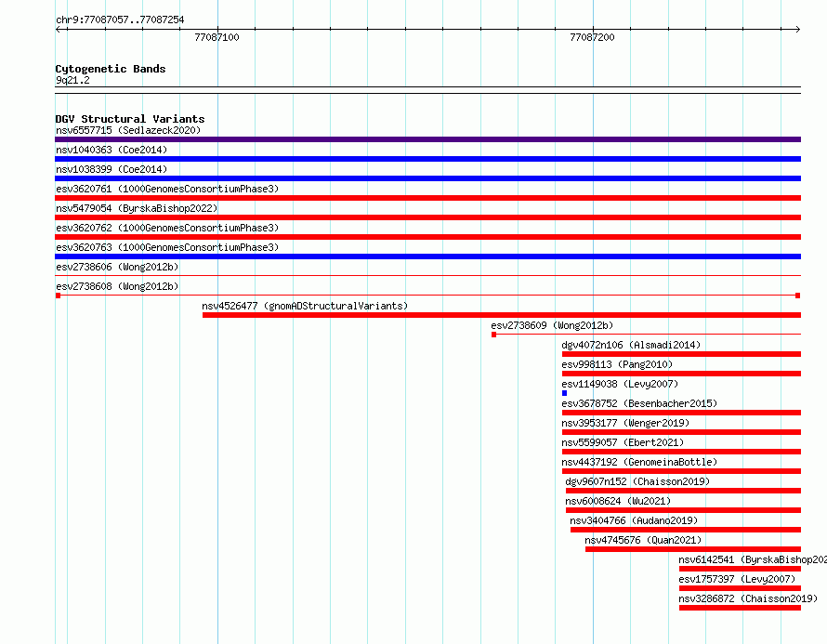827x644 pixels.
Task: Click the red esv3620762 variant bar
Action: tap(427, 237)
